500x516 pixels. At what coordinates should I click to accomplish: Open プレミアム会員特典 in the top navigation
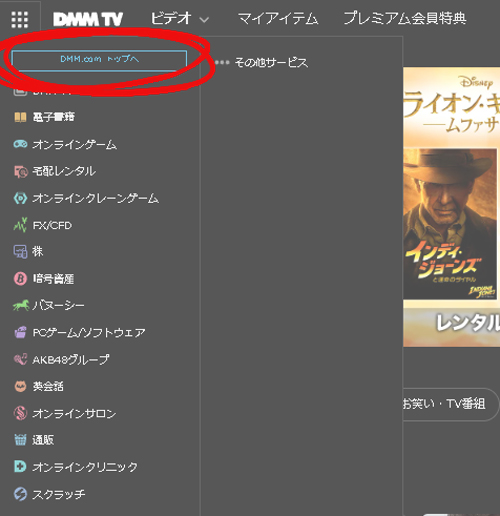(405, 18)
